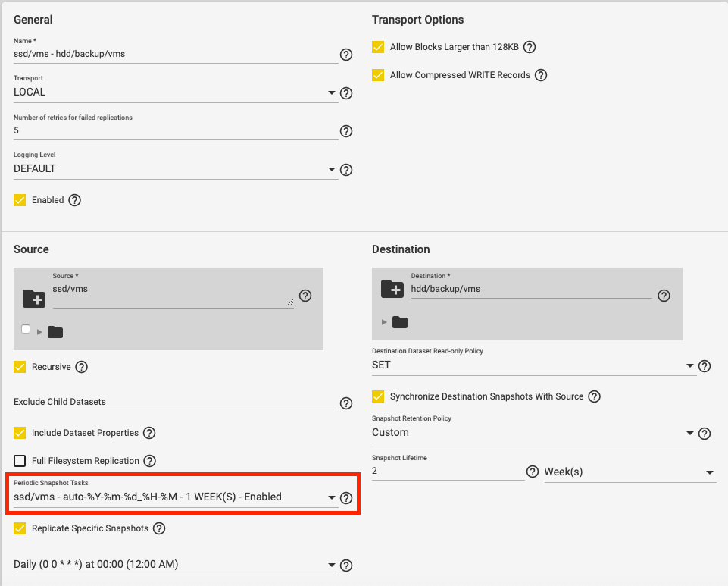Click the number of retries input field
The width and height of the screenshot is (728, 586).
pos(175,130)
